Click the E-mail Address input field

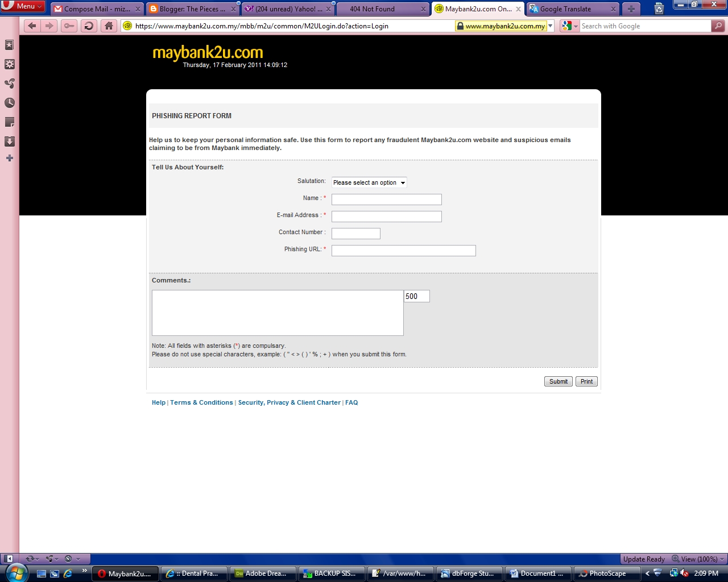(x=387, y=217)
